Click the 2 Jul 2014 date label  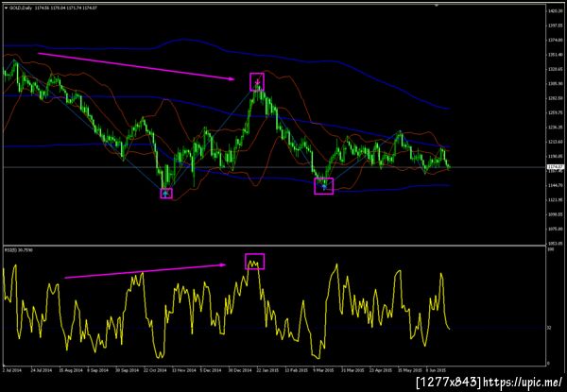tap(12, 370)
